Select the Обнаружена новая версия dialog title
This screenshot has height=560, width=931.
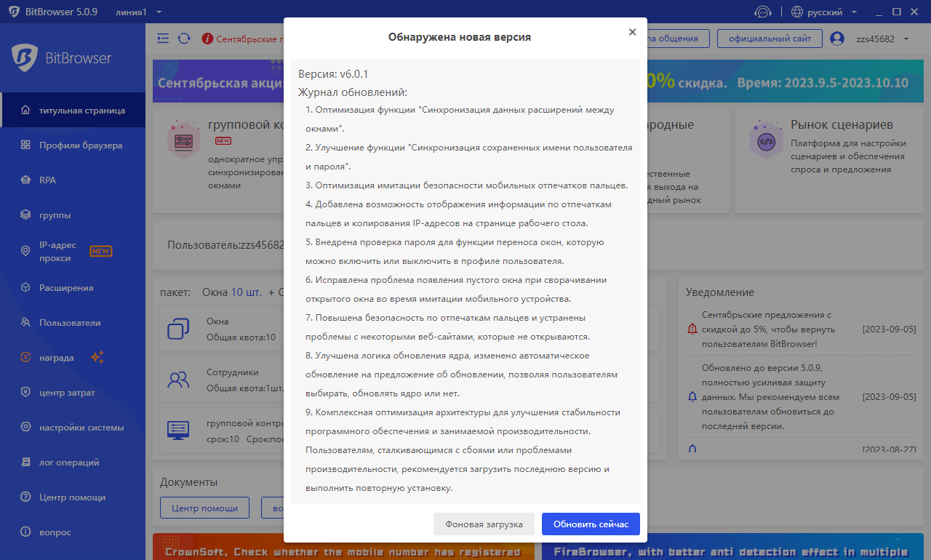(x=460, y=36)
